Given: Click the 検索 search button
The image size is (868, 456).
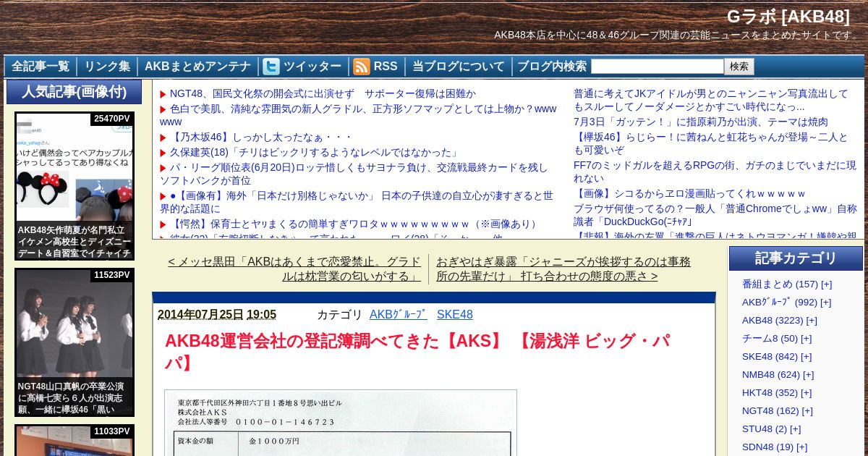Looking at the screenshot, I should [x=739, y=67].
